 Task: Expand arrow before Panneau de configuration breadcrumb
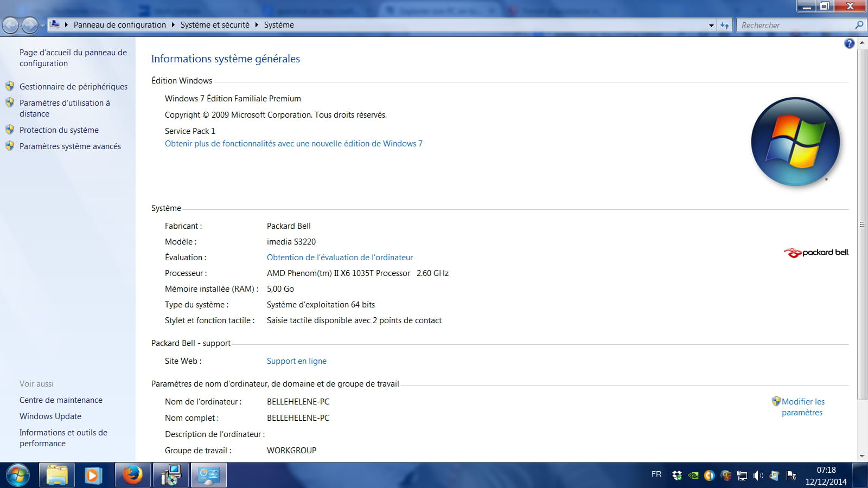tap(67, 25)
